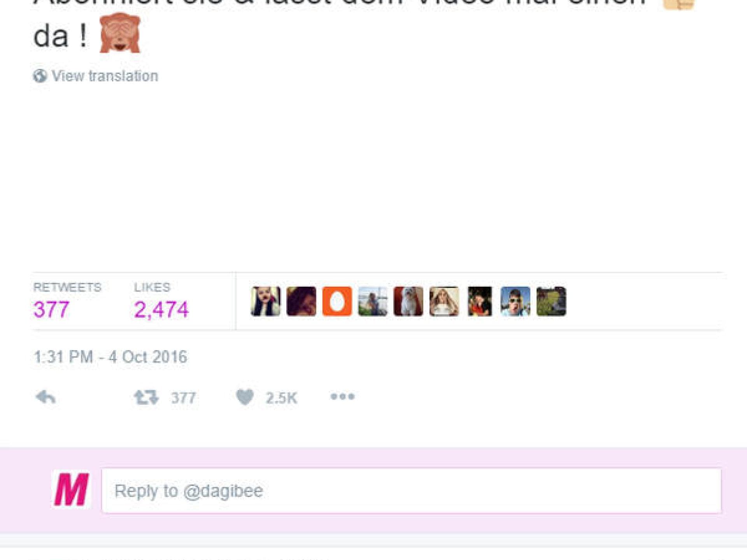The height and width of the screenshot is (560, 747).
Task: Open the blonde woman avatar thumbnail
Action: coord(444,301)
